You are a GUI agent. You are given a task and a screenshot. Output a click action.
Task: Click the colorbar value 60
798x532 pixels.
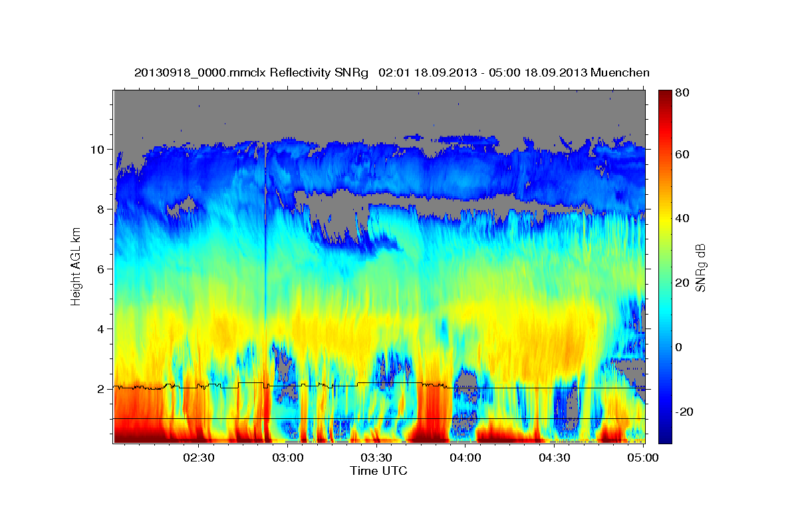pyautogui.click(x=682, y=154)
